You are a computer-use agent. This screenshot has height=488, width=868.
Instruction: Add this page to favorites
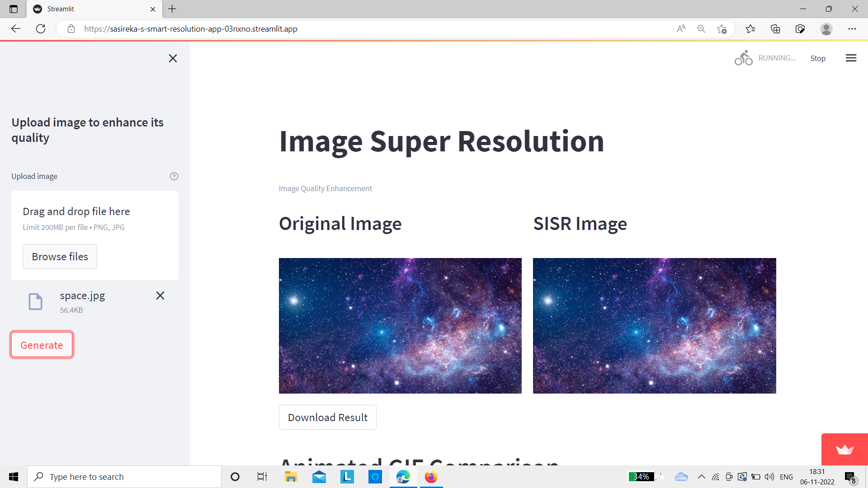[722, 29]
